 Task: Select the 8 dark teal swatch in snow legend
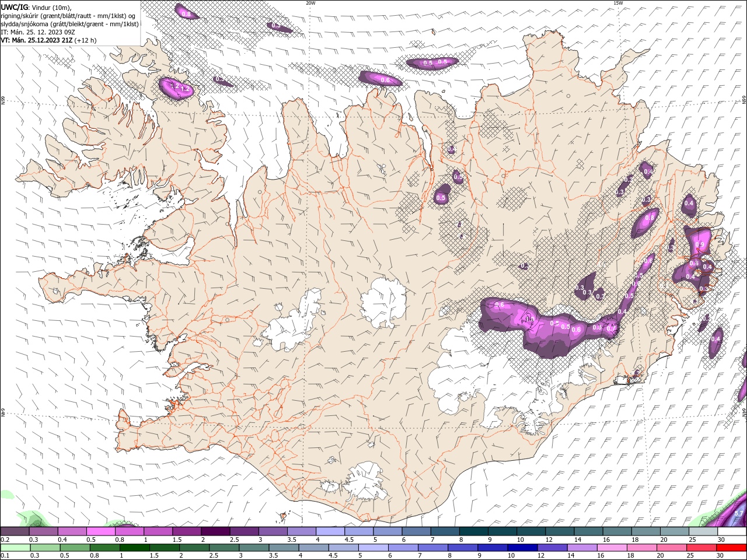474,531
